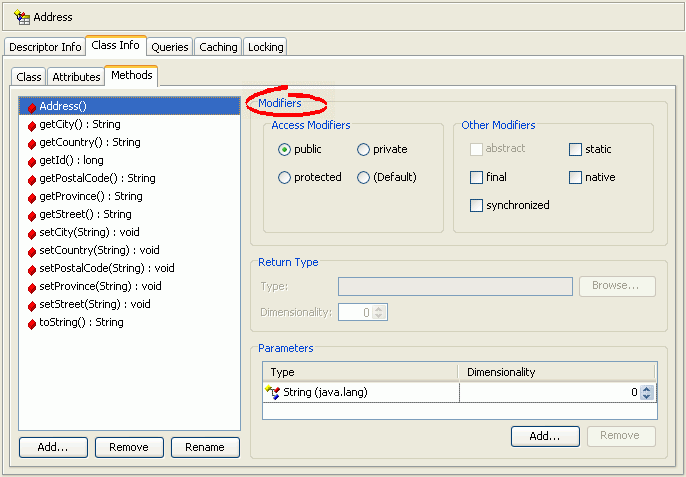Image resolution: width=686 pixels, height=477 pixels.
Task: Select the Methods sub-tab
Action: tap(132, 75)
